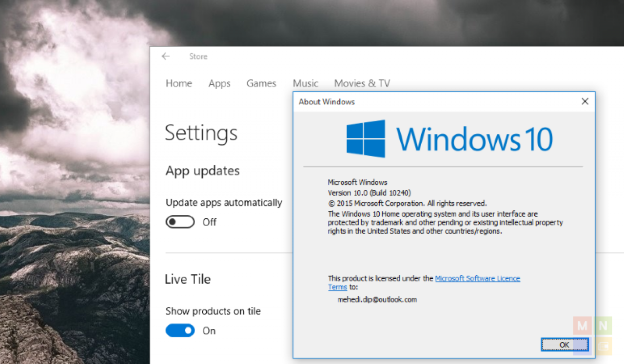Turn off Show products on tile toggle
Image resolution: width=624 pixels, height=364 pixels.
(180, 331)
